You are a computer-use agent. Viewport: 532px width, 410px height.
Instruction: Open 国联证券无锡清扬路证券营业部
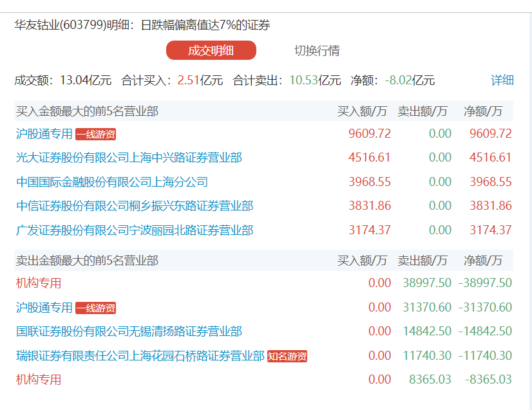click(x=129, y=331)
